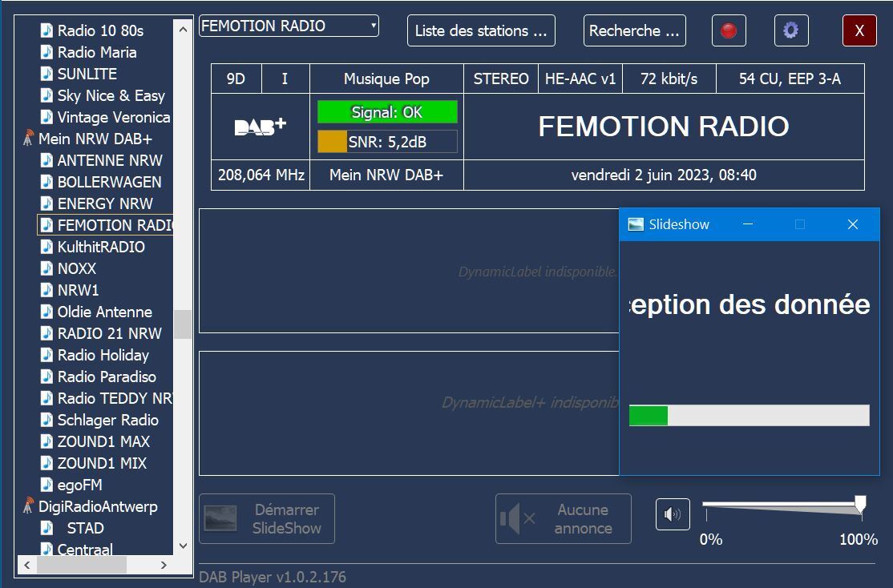The image size is (893, 588).
Task: Select the Mein NRW DAB+ ensemble node
Action: 95,139
